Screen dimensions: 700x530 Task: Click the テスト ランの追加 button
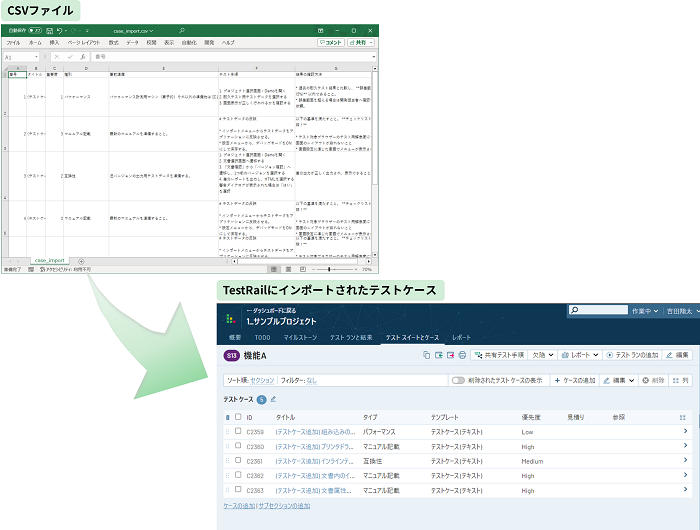(x=632, y=355)
